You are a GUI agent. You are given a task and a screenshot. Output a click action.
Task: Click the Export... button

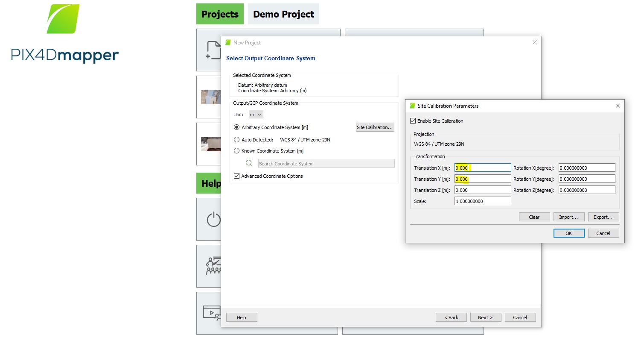point(603,217)
